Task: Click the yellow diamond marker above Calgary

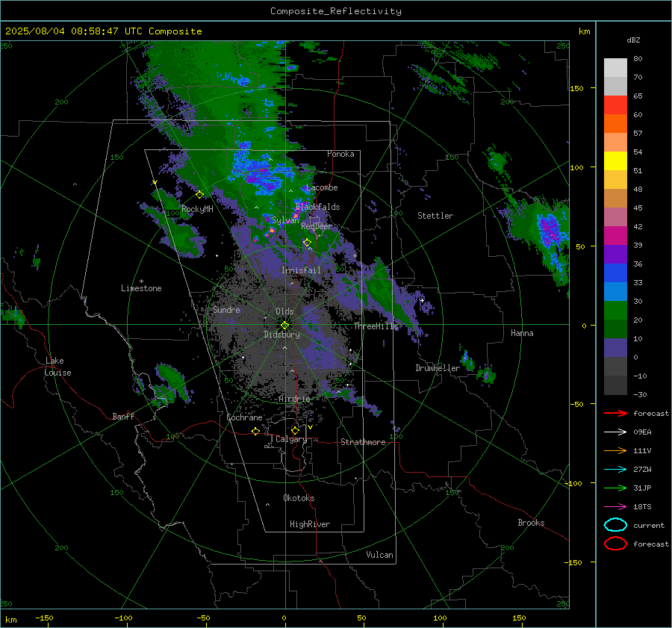Action: tap(295, 430)
